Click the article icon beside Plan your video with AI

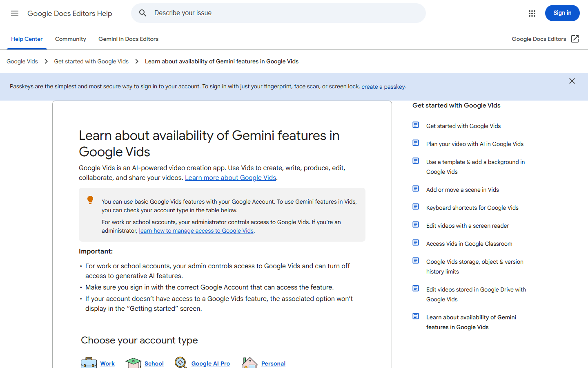click(416, 143)
